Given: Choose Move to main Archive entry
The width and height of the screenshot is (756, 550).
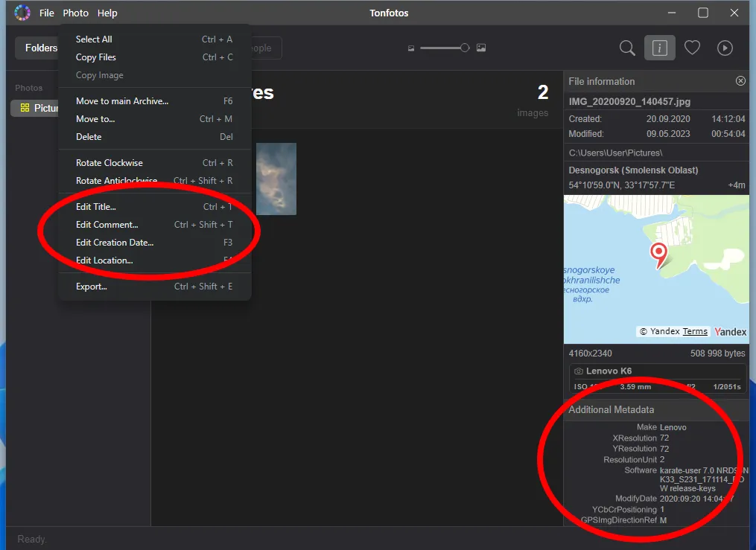Looking at the screenshot, I should [154, 101].
